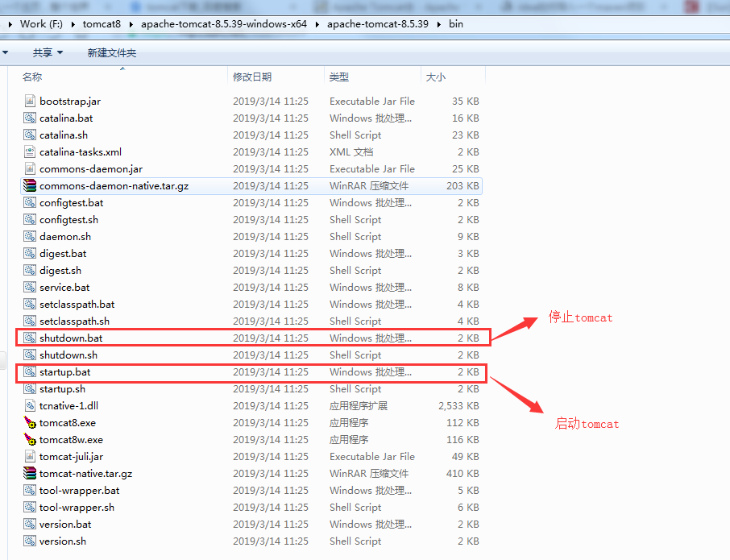Navigate to Work (F:) in the breadcrumb
730x560 pixels.
pos(41,24)
